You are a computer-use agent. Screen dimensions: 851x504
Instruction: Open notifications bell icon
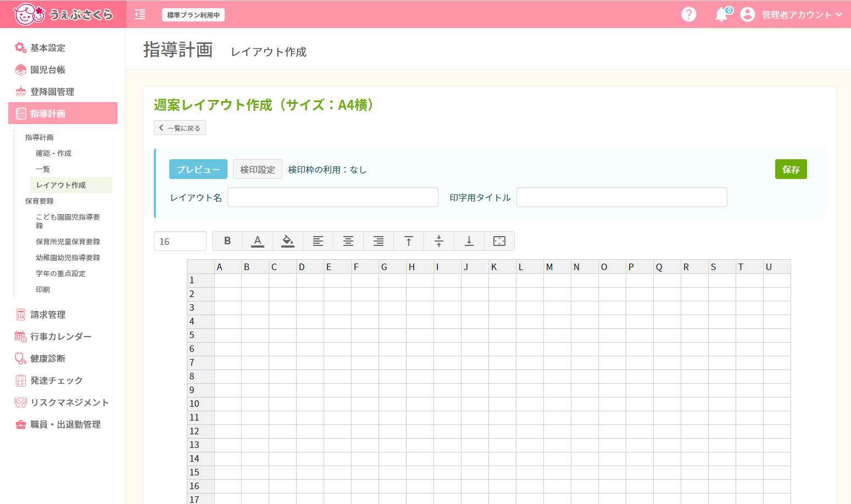(721, 15)
